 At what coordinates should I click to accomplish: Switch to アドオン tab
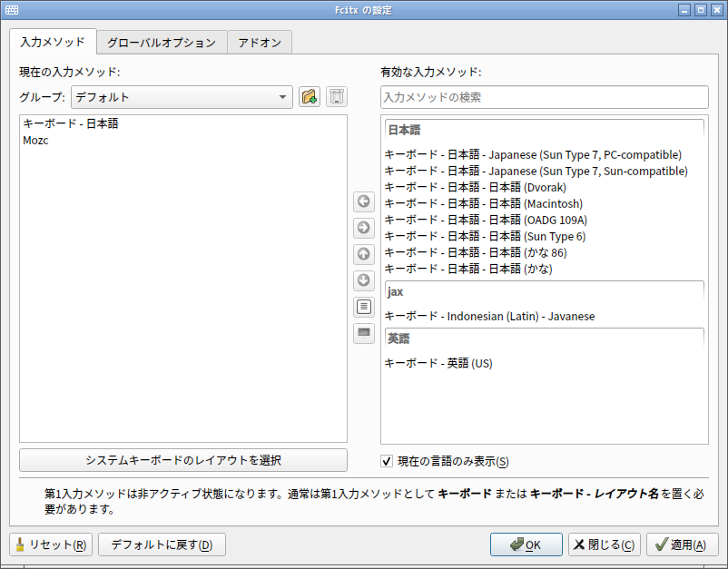tap(260, 43)
